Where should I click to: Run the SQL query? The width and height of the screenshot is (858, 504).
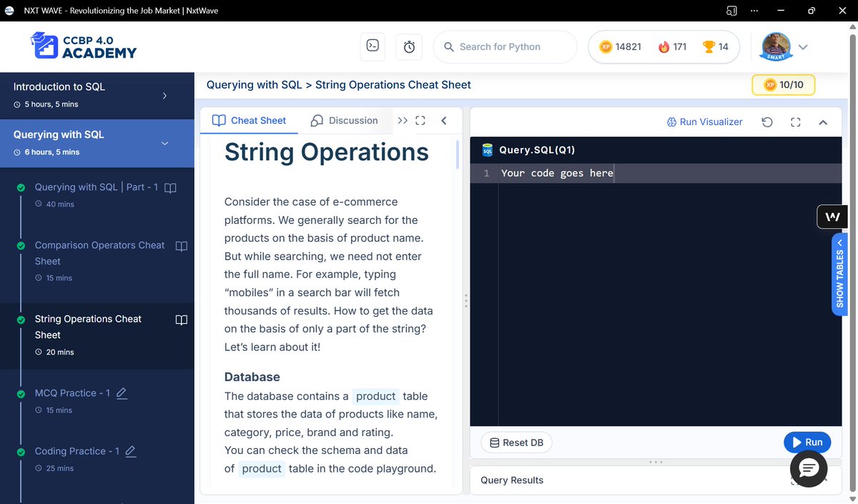[x=807, y=442]
